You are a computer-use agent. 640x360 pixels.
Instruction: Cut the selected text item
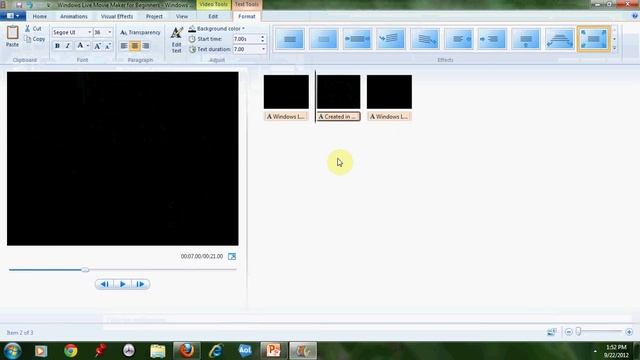point(33,29)
